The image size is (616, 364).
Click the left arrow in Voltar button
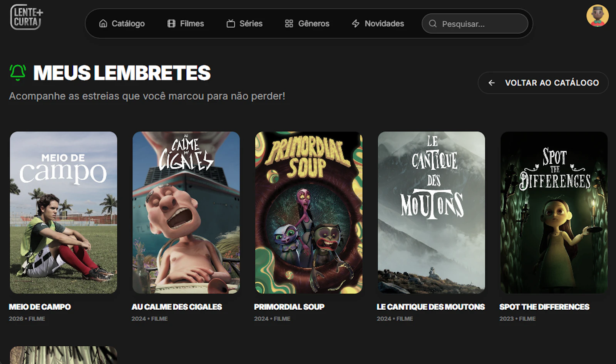coord(492,83)
